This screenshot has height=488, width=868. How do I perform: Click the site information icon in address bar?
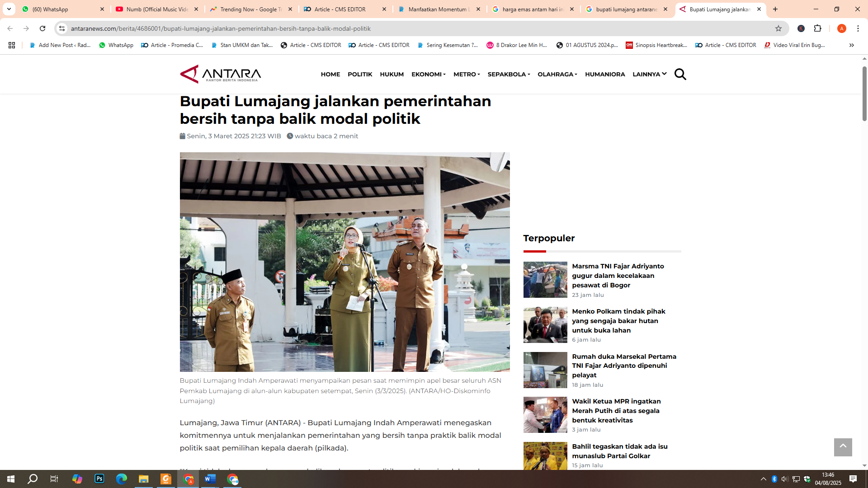pos(62,28)
